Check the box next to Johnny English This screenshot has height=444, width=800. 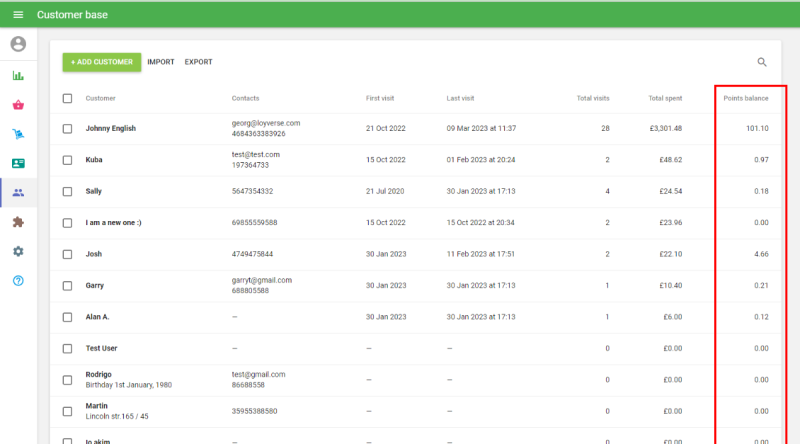pos(67,129)
